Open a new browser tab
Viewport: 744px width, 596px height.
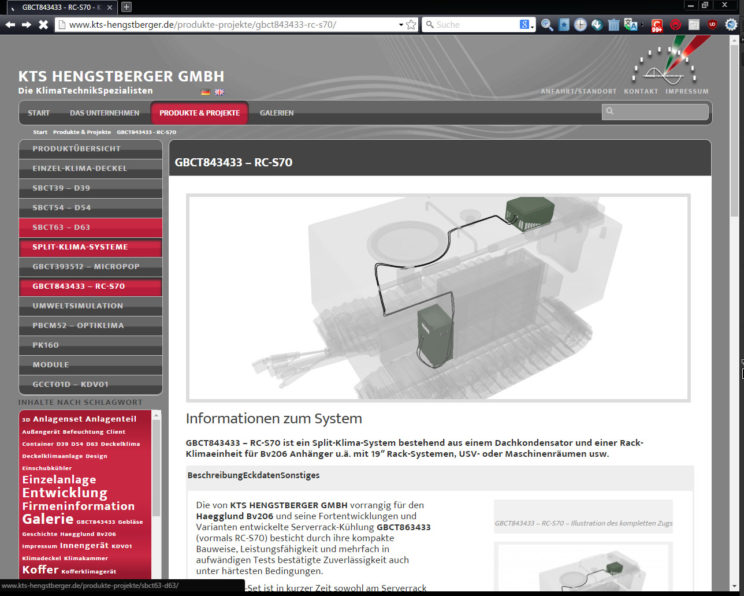[x=126, y=7]
